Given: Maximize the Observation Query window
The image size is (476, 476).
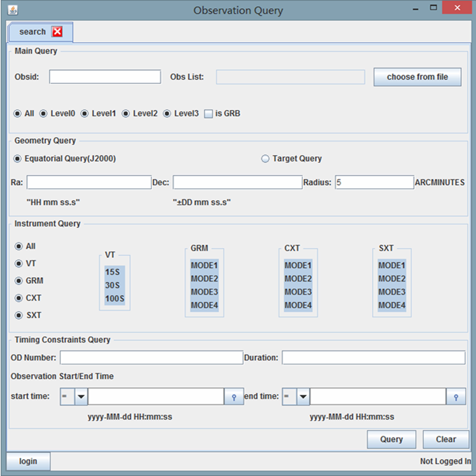Looking at the screenshot, I should tap(433, 8).
